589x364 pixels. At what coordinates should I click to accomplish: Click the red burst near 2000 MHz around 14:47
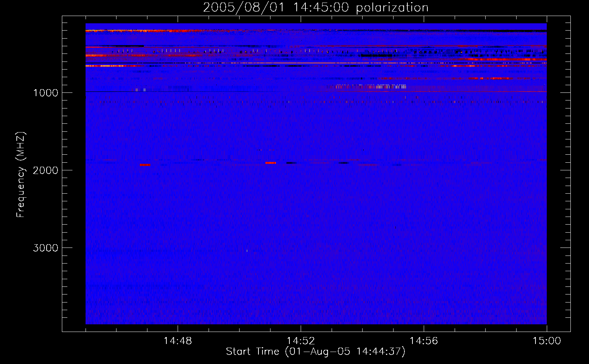click(x=145, y=165)
